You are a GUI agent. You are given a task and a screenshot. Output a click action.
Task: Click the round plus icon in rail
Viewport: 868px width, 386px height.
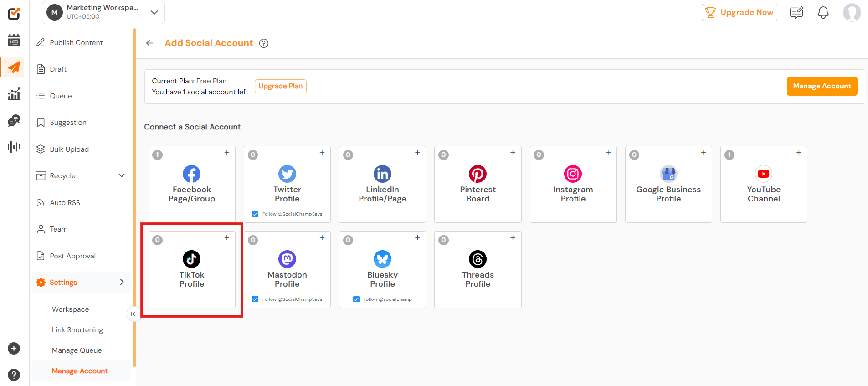click(x=14, y=349)
